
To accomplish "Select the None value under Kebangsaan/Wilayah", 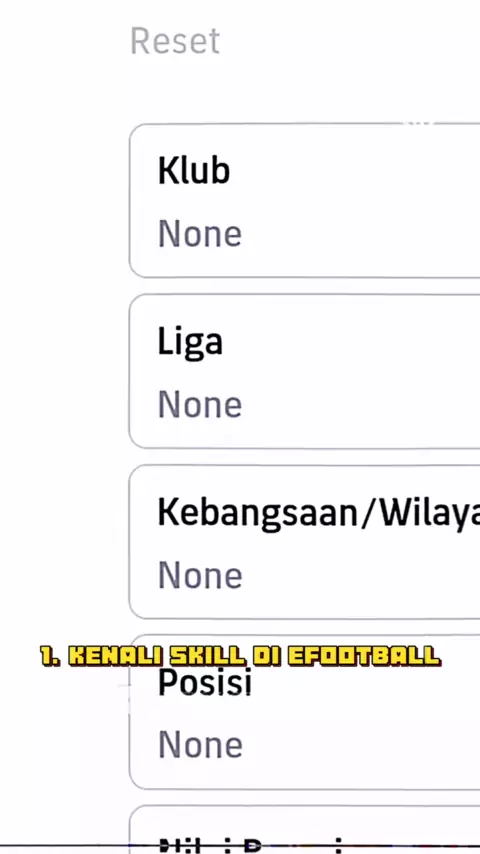I will coord(200,576).
